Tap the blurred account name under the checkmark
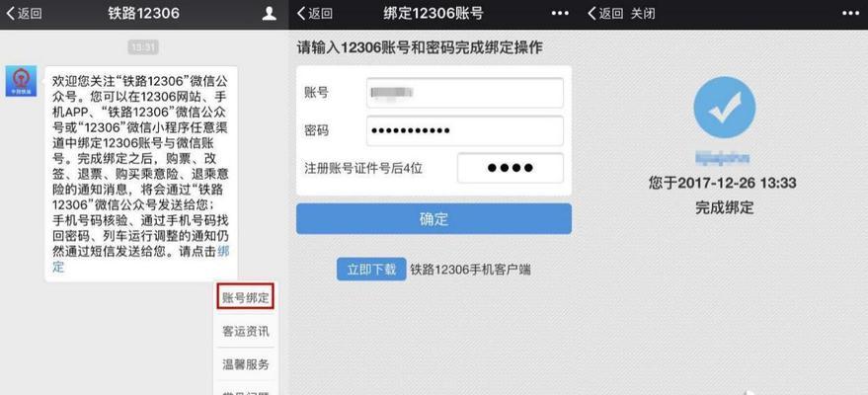The width and height of the screenshot is (868, 395). tap(723, 158)
